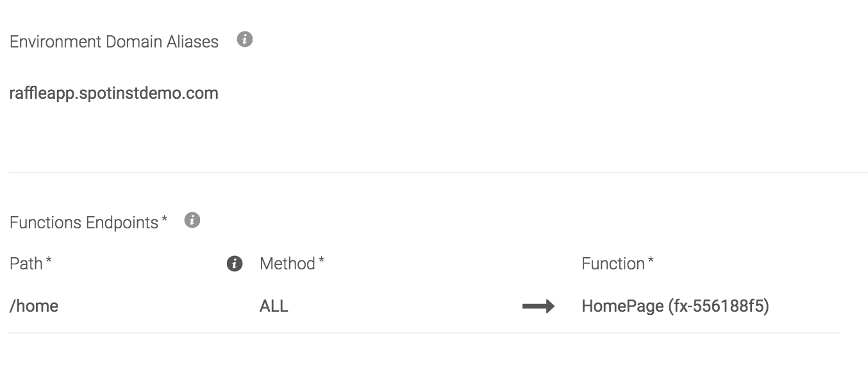Open the ALL method selector

274,306
